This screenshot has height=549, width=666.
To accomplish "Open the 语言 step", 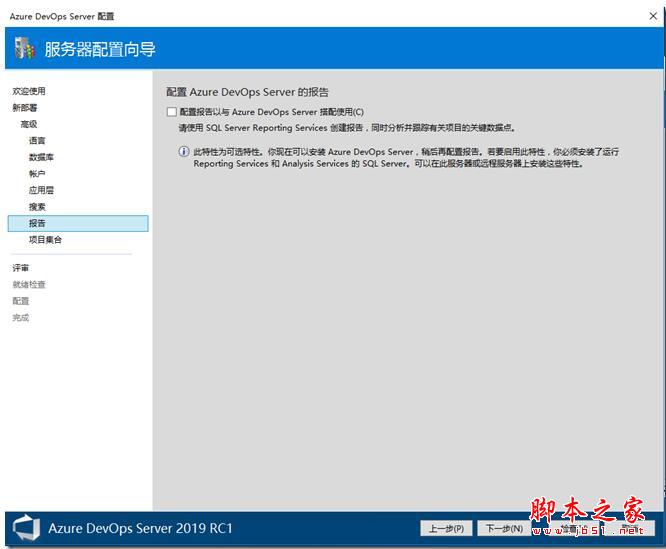I will coord(37,141).
